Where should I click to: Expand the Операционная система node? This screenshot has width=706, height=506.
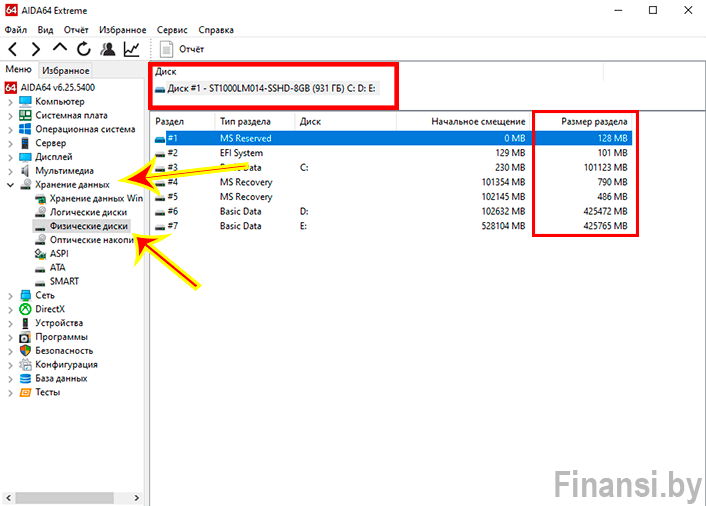click(10, 130)
